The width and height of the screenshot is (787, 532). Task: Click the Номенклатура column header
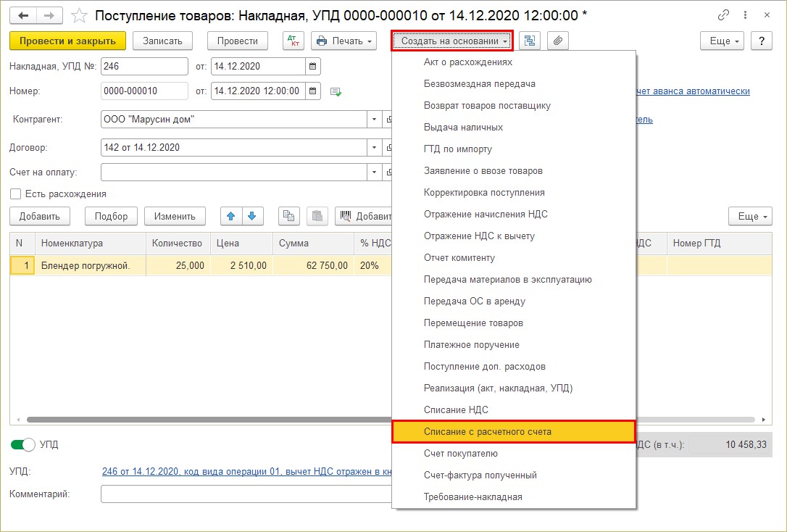91,244
